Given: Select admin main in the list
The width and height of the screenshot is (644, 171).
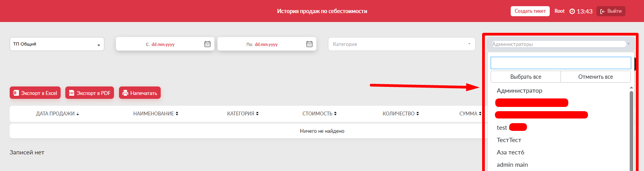Looking at the screenshot, I should pos(512,165).
